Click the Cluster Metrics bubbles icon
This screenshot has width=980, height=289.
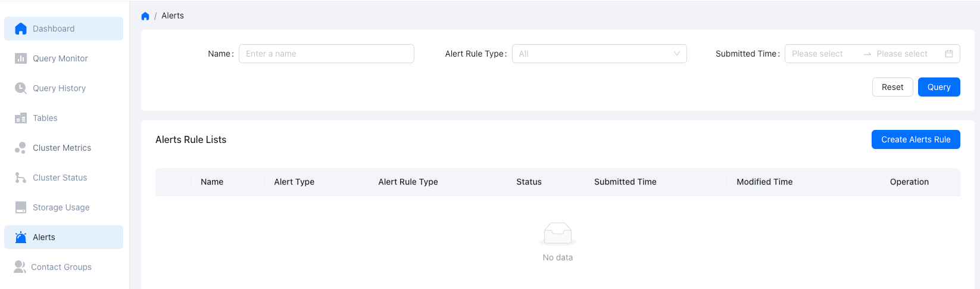21,148
